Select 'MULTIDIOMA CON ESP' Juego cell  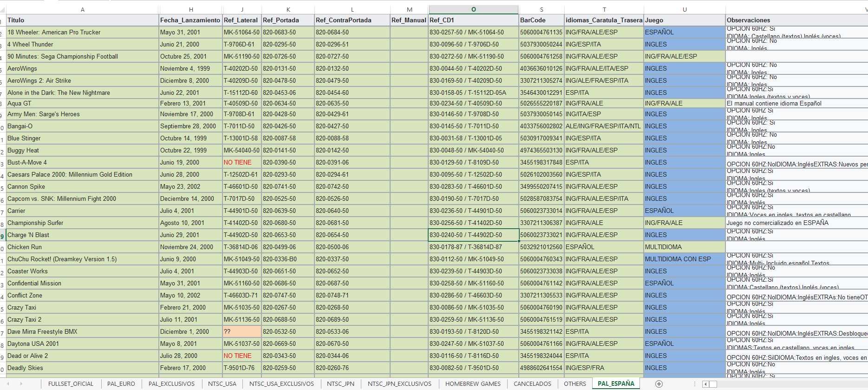(x=685, y=259)
